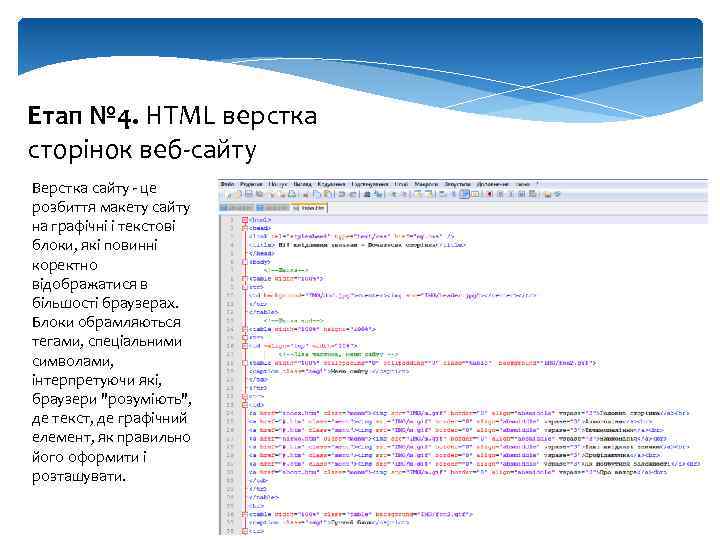Click the paragraph starting 'Верстка сайту - це'
The image size is (720, 540).
[x=112, y=332]
